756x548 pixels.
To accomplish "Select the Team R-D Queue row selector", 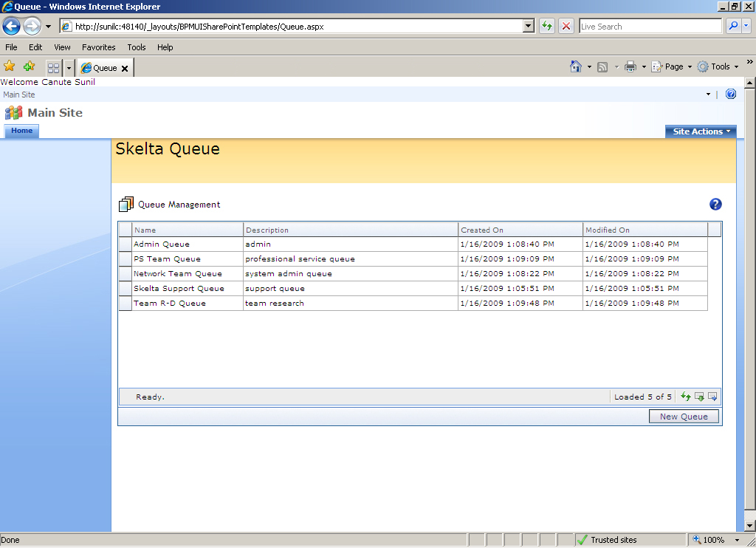I will click(126, 303).
